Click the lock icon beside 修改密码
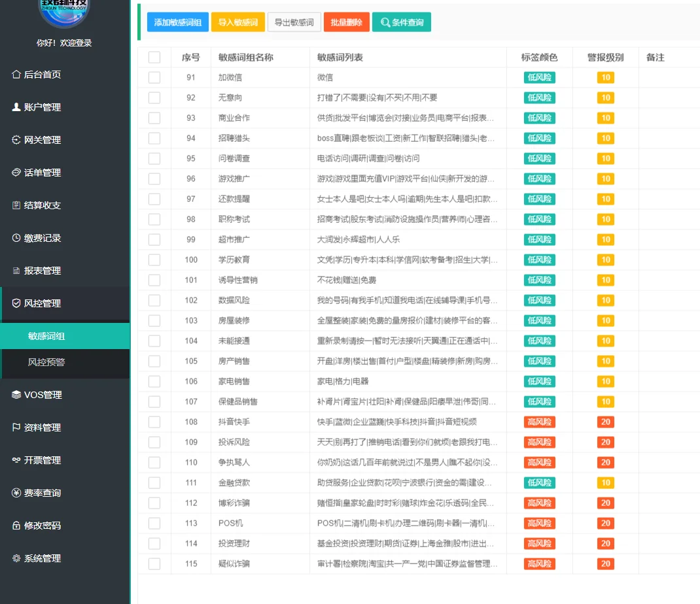This screenshot has width=700, height=604. [16, 526]
